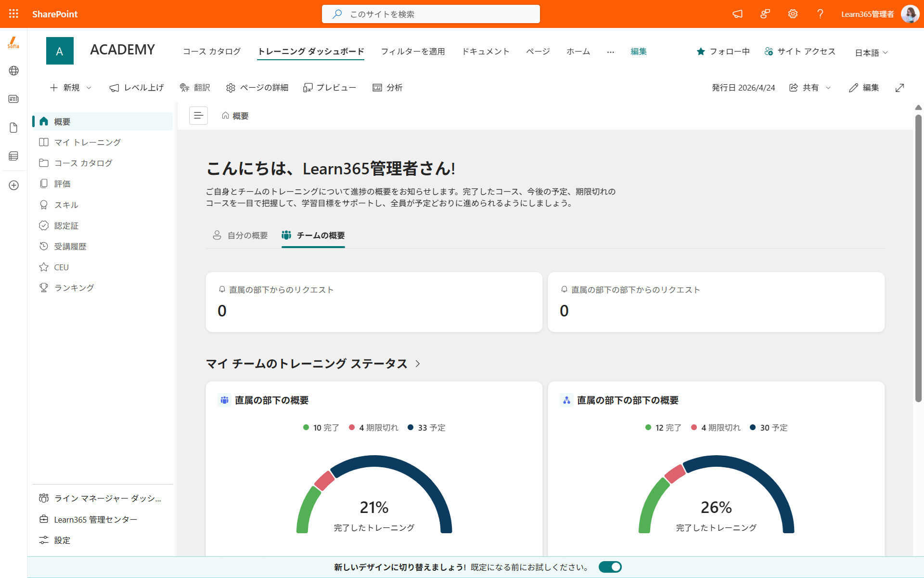Switch to the 自分の概要 tab
Viewport: 924px width, 578px height.
point(240,236)
